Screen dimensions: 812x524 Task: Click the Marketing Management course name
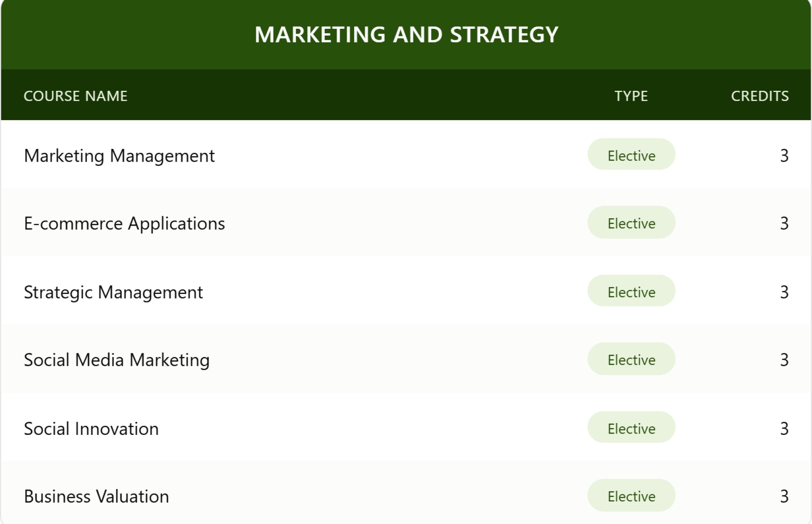click(119, 155)
